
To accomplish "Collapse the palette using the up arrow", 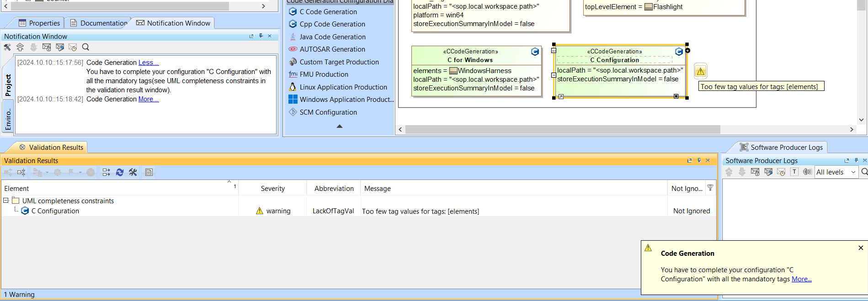I will 339,126.
